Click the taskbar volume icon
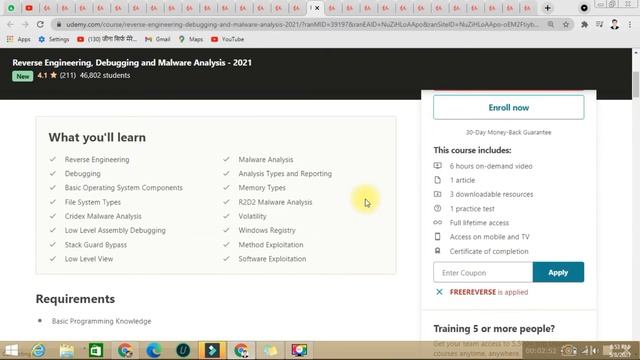The height and width of the screenshot is (360, 640). [x=595, y=350]
